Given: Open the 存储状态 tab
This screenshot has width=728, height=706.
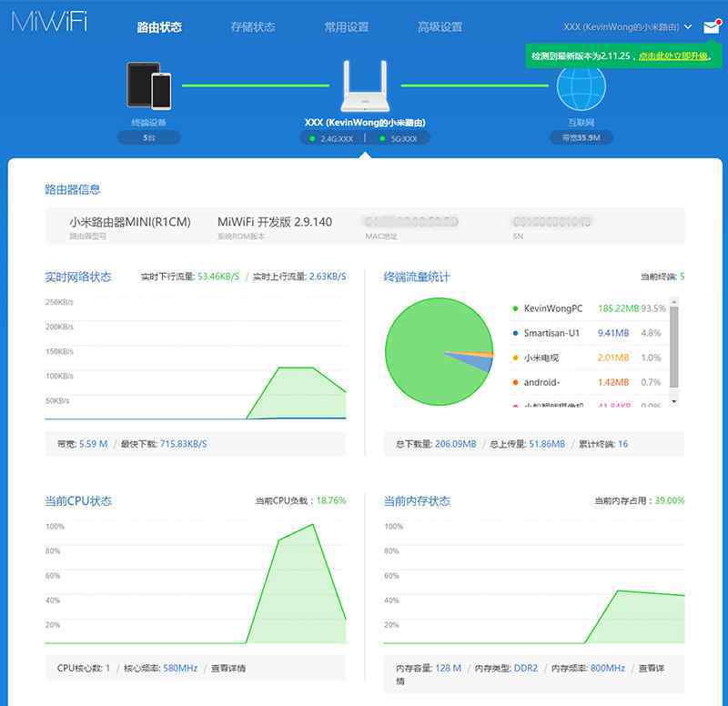Looking at the screenshot, I should click(x=253, y=27).
